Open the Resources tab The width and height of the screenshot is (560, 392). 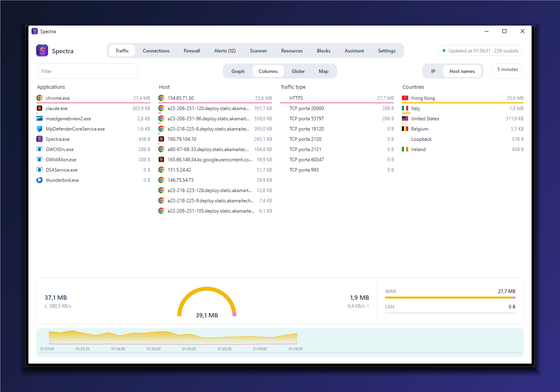click(292, 51)
